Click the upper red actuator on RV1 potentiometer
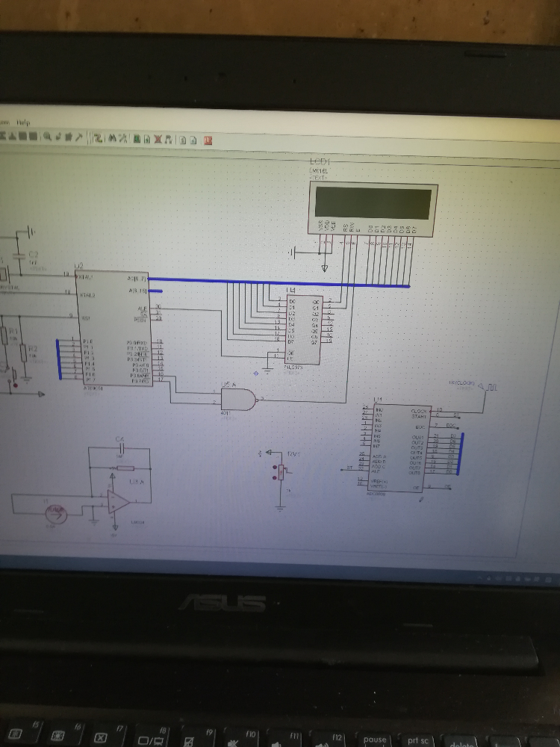Viewport: 560px width, 747px height. (274, 468)
